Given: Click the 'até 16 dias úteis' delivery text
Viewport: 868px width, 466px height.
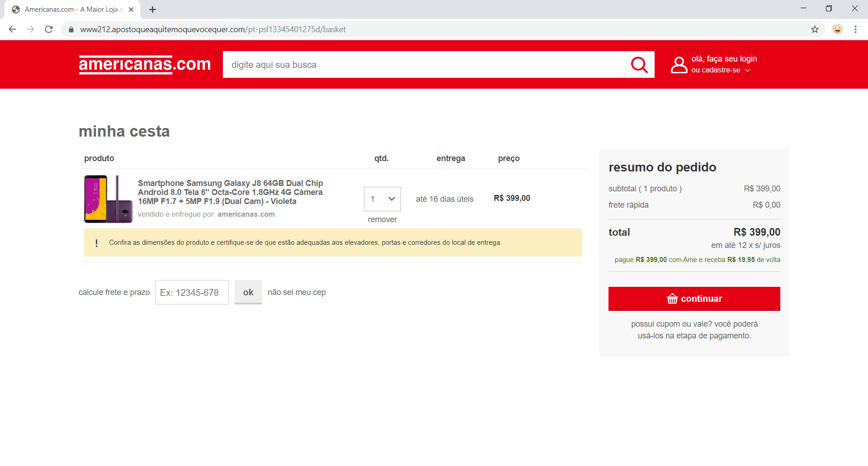Looking at the screenshot, I should [445, 199].
